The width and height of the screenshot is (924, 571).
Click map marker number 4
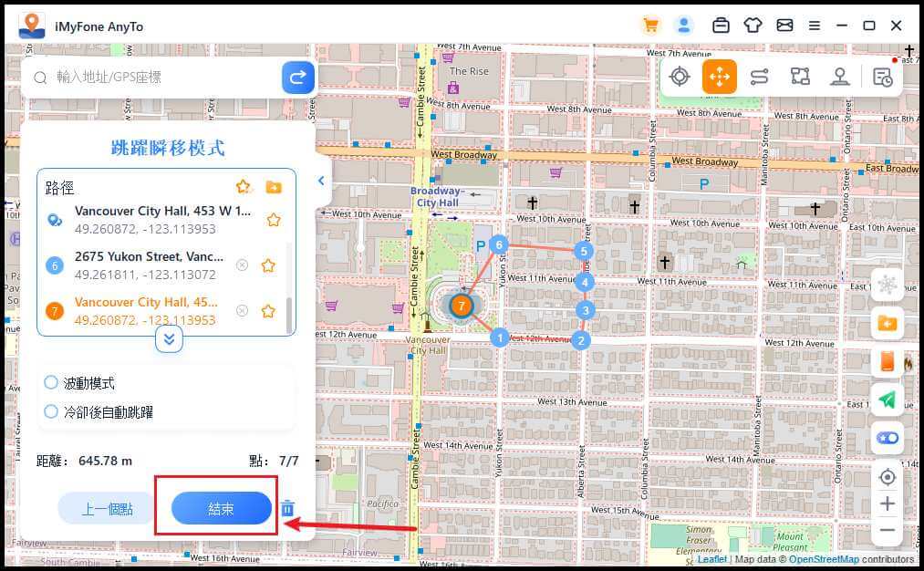click(585, 282)
